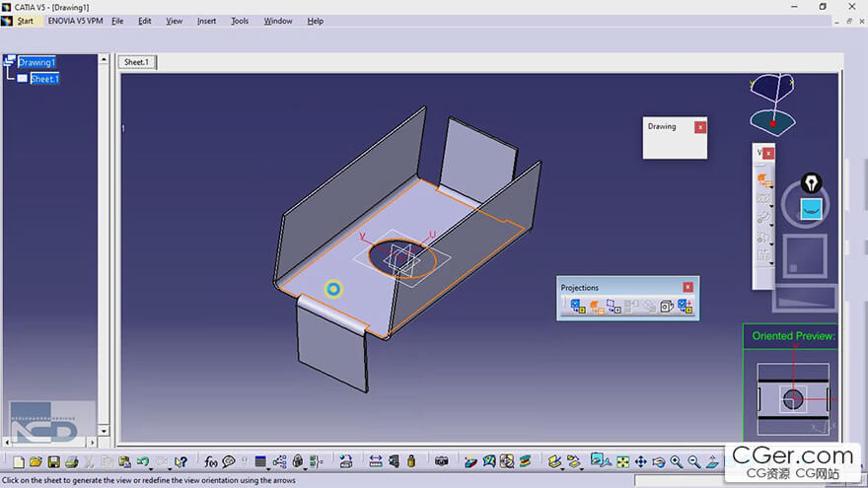Capture image with the camera icon
Screen dimensions: 868x488
pos(441,461)
